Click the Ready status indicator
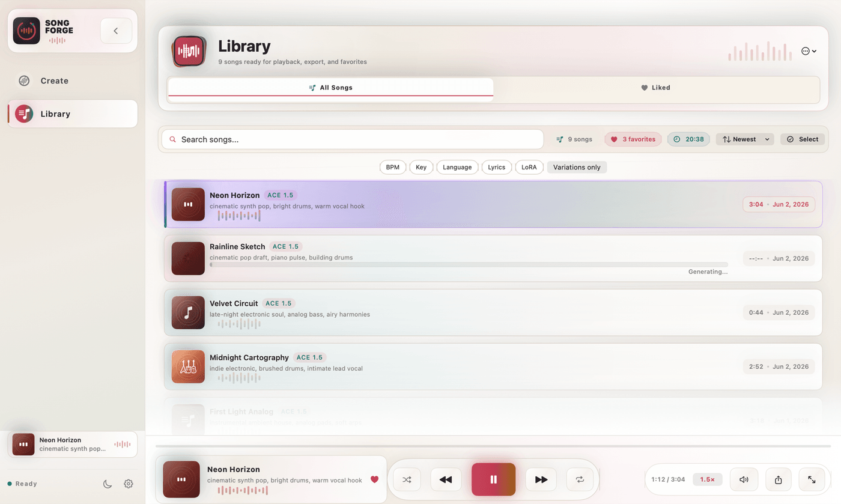Viewport: 841px width, 504px height. [22, 484]
